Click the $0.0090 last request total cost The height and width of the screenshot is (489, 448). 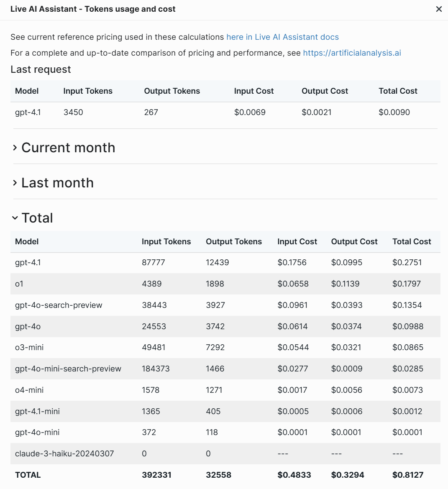(394, 112)
